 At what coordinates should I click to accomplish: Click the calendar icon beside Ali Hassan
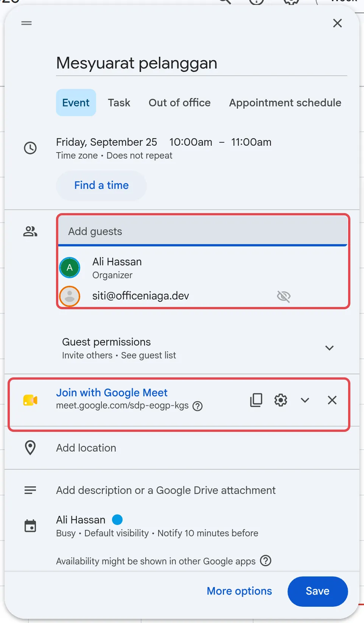click(x=30, y=526)
